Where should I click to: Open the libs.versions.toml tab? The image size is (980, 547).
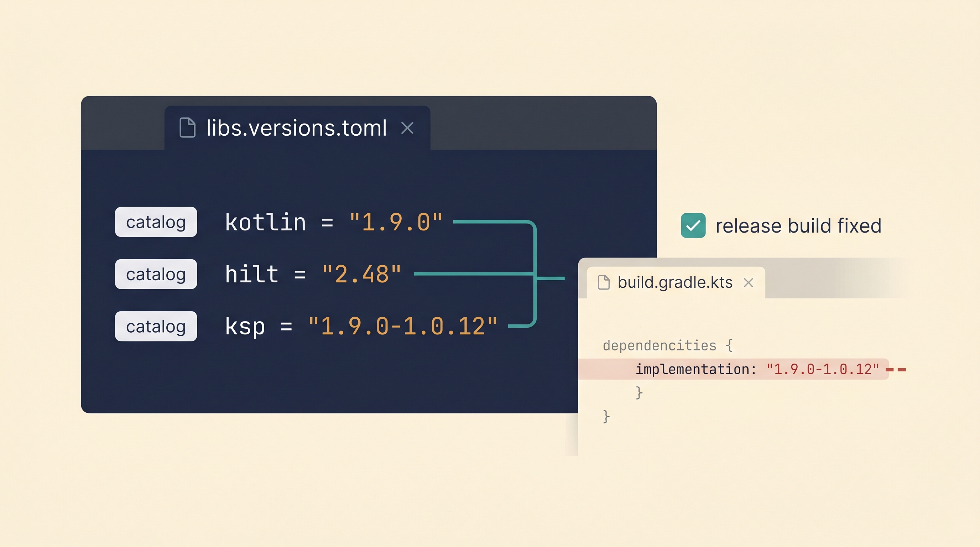297,128
